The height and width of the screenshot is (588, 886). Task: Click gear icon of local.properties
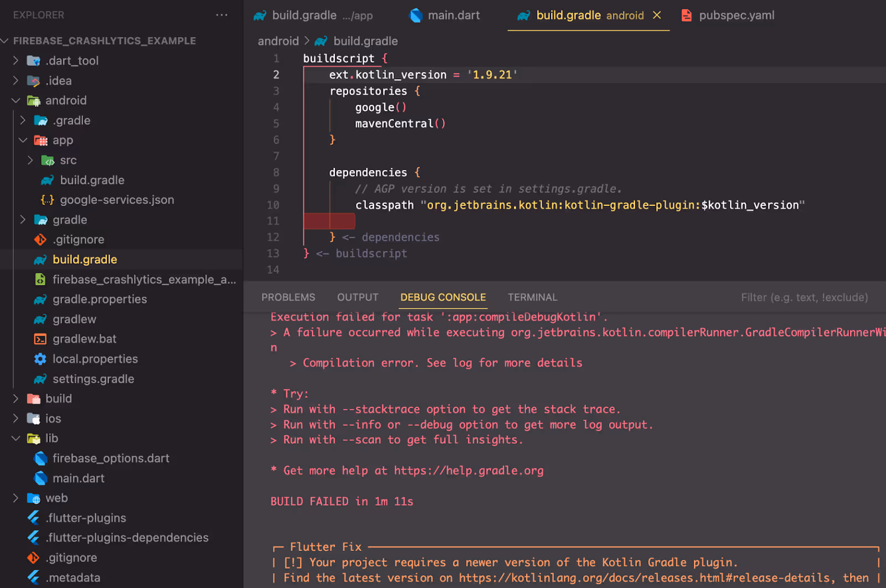[x=40, y=359]
